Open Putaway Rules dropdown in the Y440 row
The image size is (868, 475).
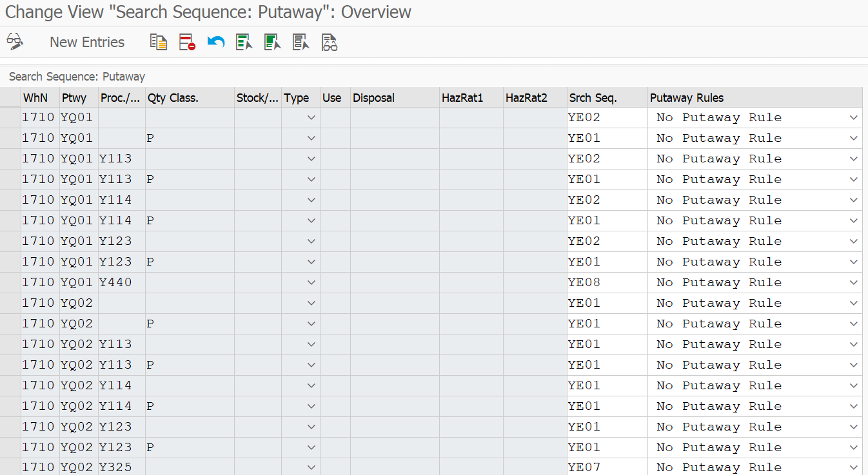pyautogui.click(x=853, y=282)
